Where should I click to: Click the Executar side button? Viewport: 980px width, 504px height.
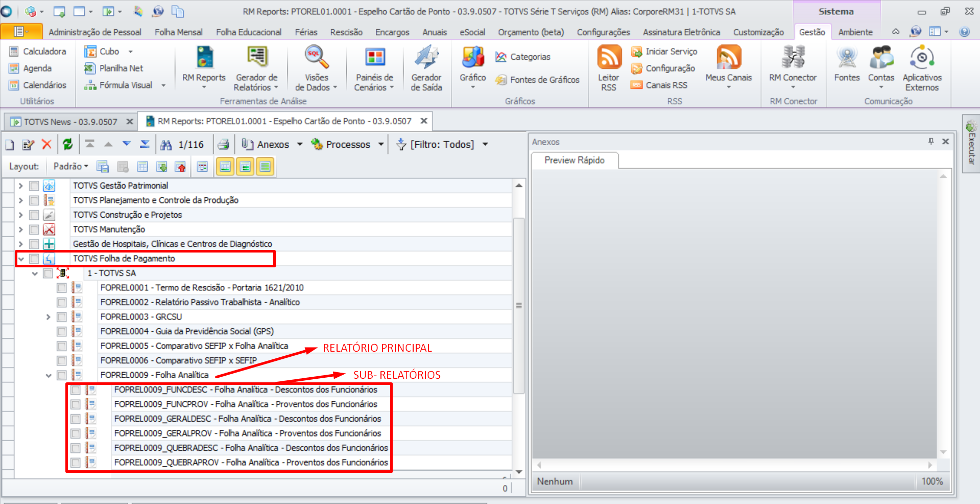click(971, 144)
